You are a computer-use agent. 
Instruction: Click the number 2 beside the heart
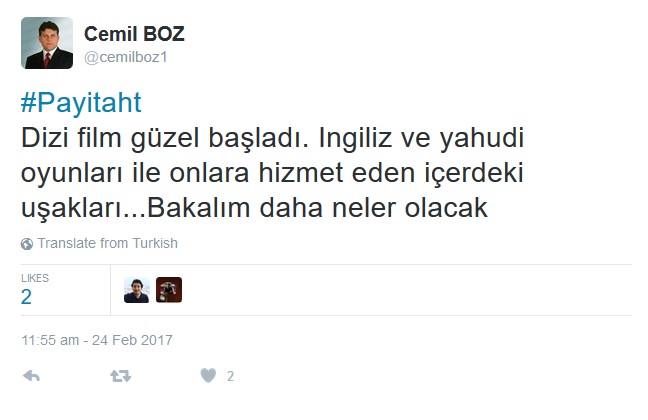click(x=230, y=376)
